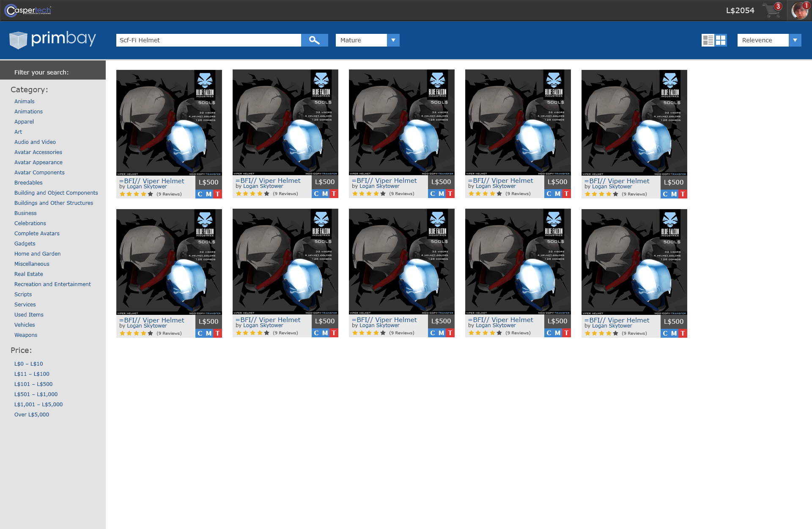
Task: Switch to grid view layout
Action: tap(721, 40)
